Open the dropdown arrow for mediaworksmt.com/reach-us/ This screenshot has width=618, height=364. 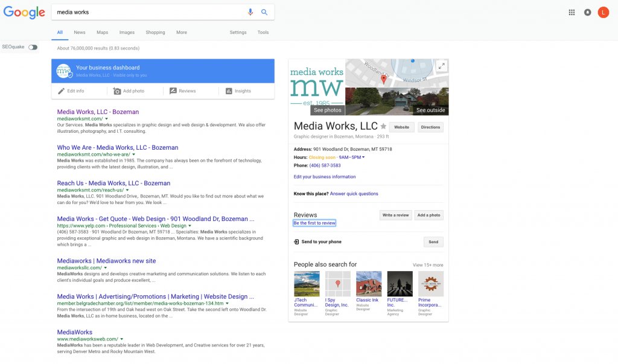pos(127,190)
